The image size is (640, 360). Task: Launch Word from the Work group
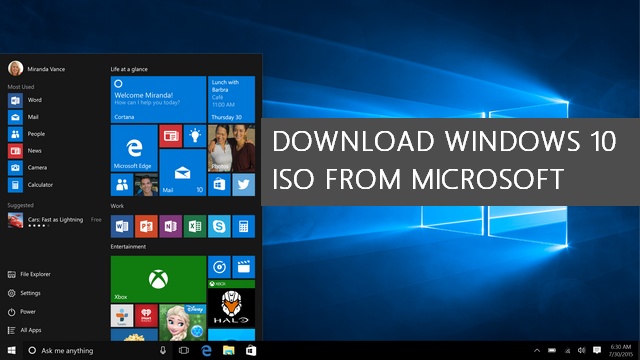(122, 226)
